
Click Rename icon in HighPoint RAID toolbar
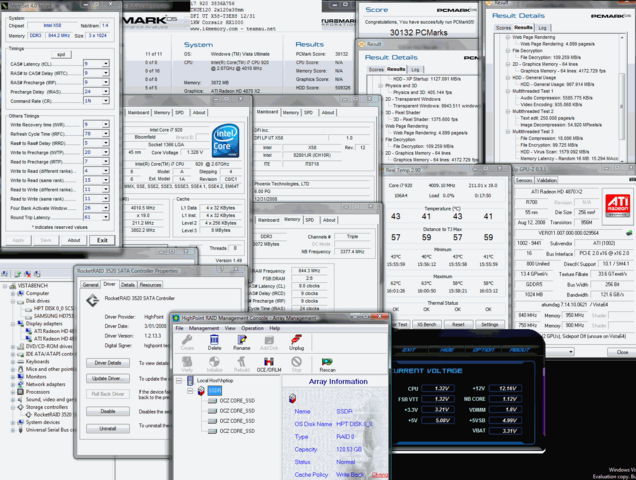click(242, 340)
